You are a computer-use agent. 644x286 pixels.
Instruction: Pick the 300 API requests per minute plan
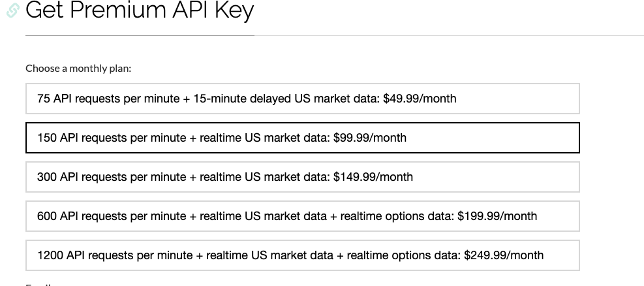[302, 177]
